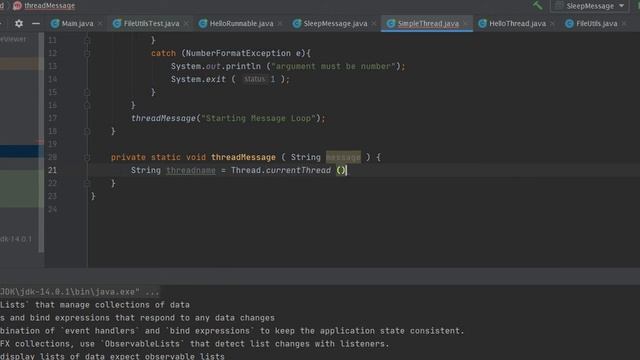Open the project panel settings gear
Screen dimensions: 640x360
point(19,24)
